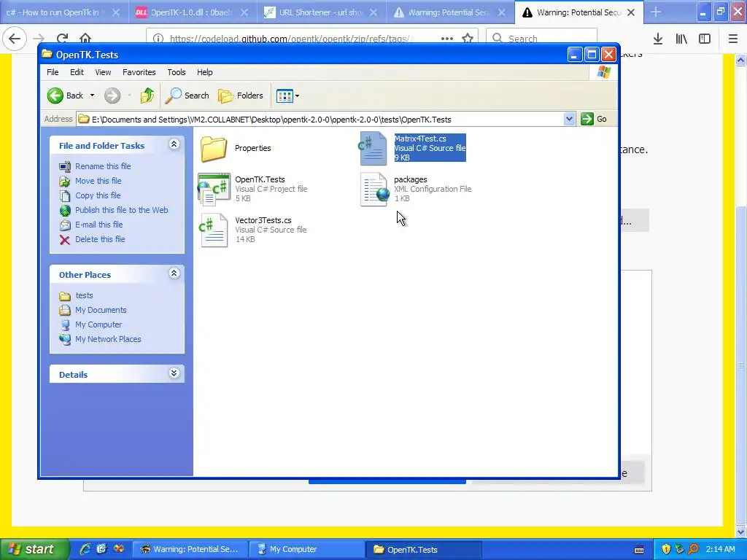Open the Edit menu
Image resolution: width=747 pixels, height=560 pixels.
click(77, 72)
